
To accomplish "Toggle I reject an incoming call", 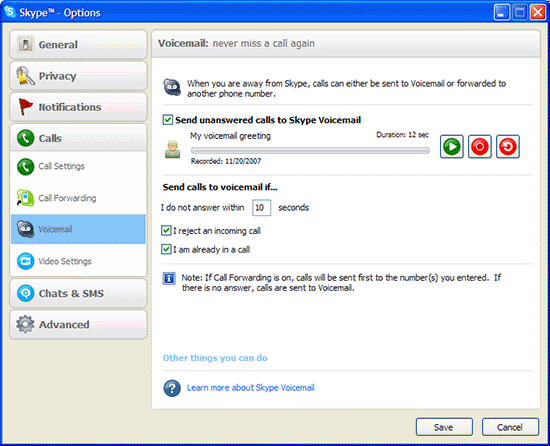I will [166, 231].
